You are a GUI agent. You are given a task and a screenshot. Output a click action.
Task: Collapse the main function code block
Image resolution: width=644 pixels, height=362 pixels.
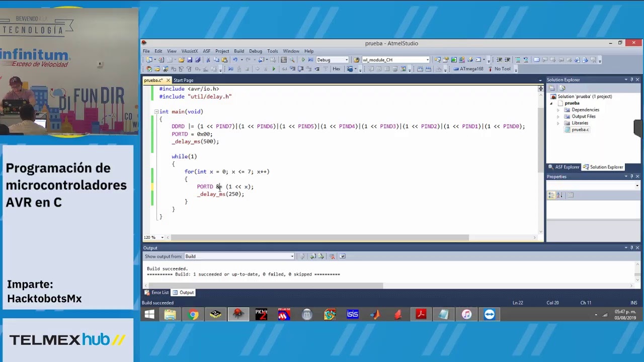[x=156, y=112]
